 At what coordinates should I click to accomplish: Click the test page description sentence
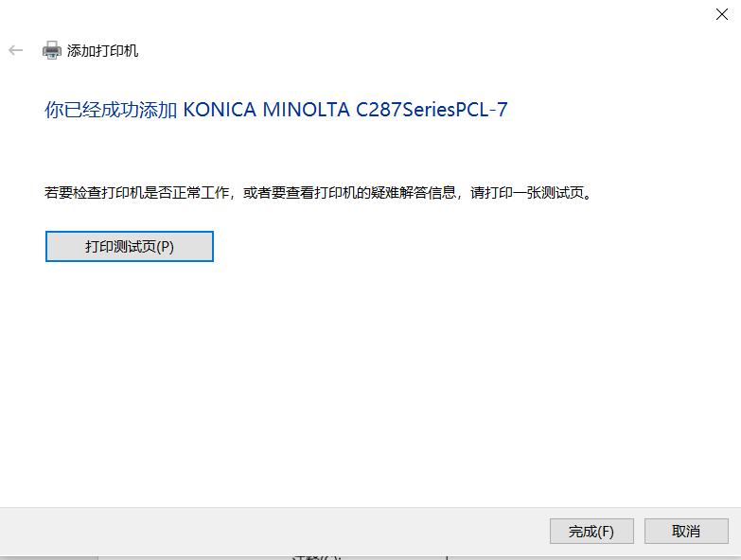(318, 193)
